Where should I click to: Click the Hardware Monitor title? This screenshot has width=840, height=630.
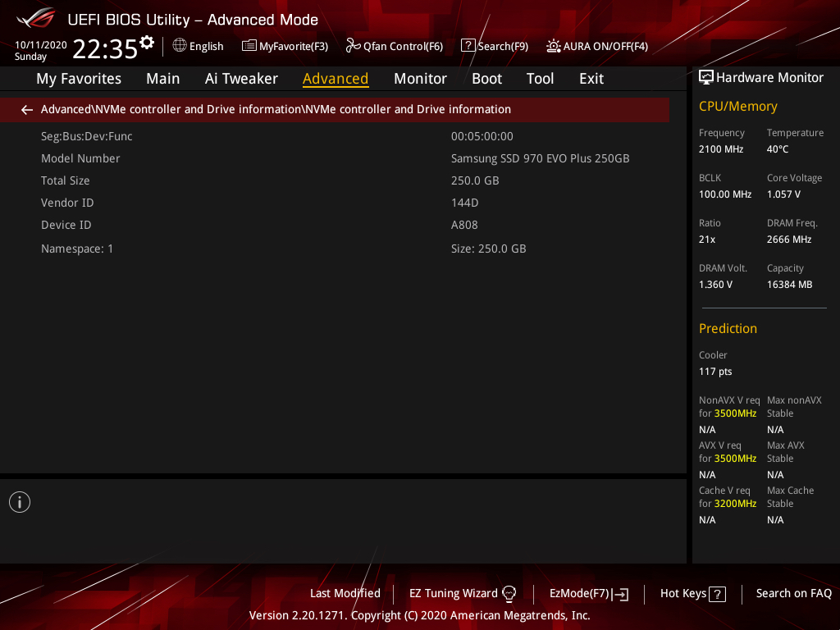click(x=769, y=78)
